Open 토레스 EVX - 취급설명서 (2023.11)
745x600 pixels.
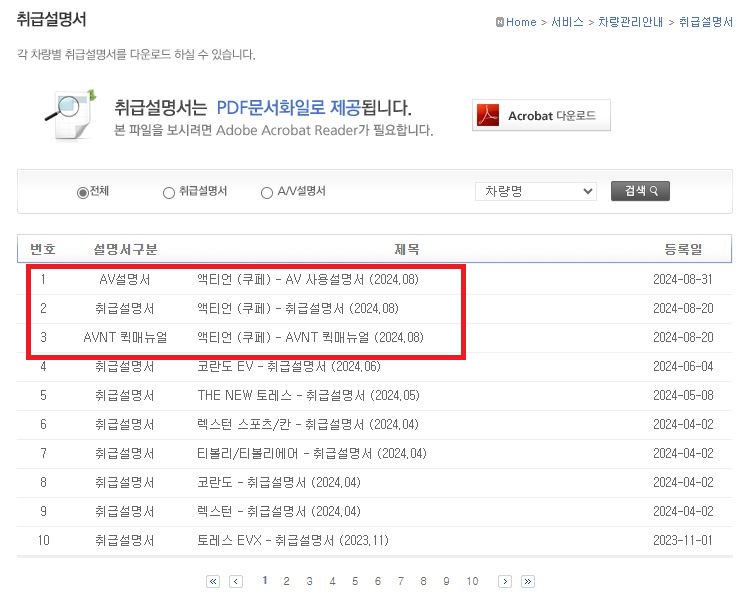click(293, 540)
